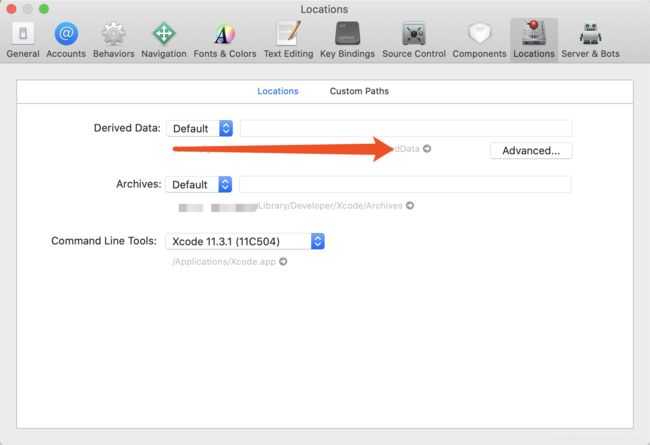Open the Key Bindings pane

pyautogui.click(x=347, y=40)
